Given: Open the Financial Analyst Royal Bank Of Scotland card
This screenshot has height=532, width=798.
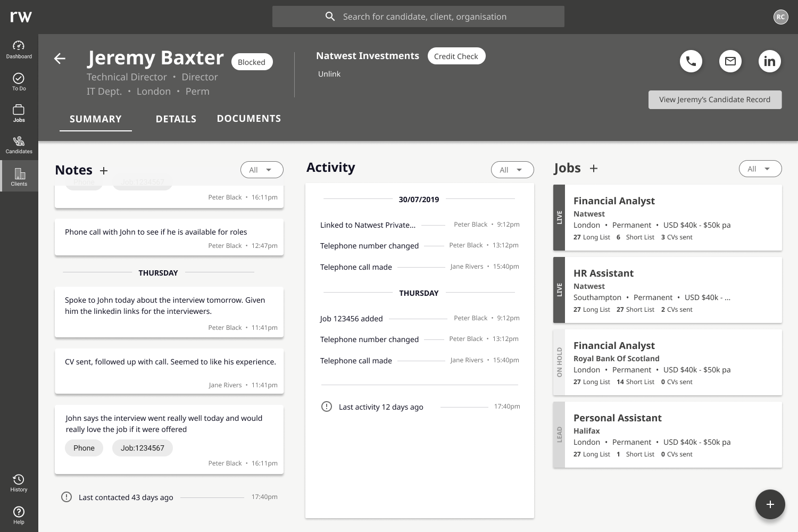Looking at the screenshot, I should coord(668,362).
